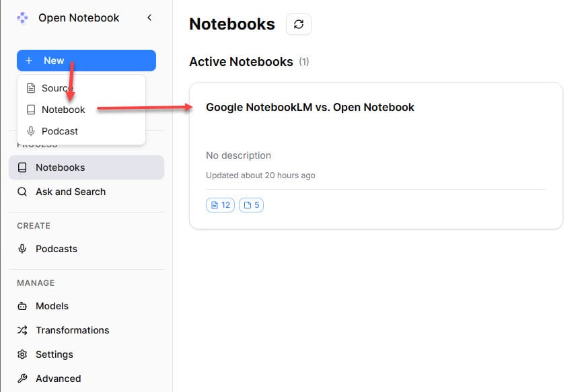Select Source from the New menu
The width and height of the screenshot is (584, 392).
(x=57, y=88)
